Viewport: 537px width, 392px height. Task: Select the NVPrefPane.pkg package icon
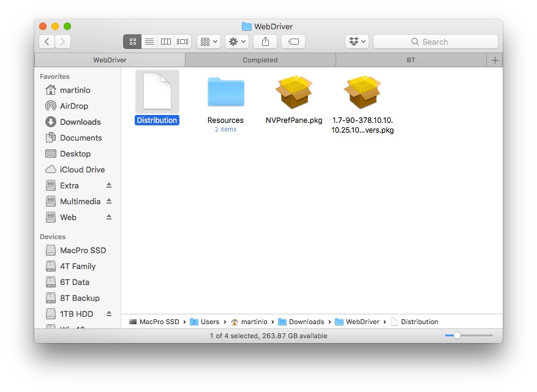coord(294,92)
